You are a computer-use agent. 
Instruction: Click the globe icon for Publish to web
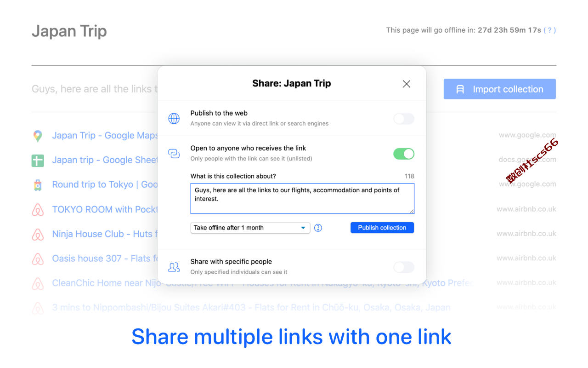click(x=174, y=119)
